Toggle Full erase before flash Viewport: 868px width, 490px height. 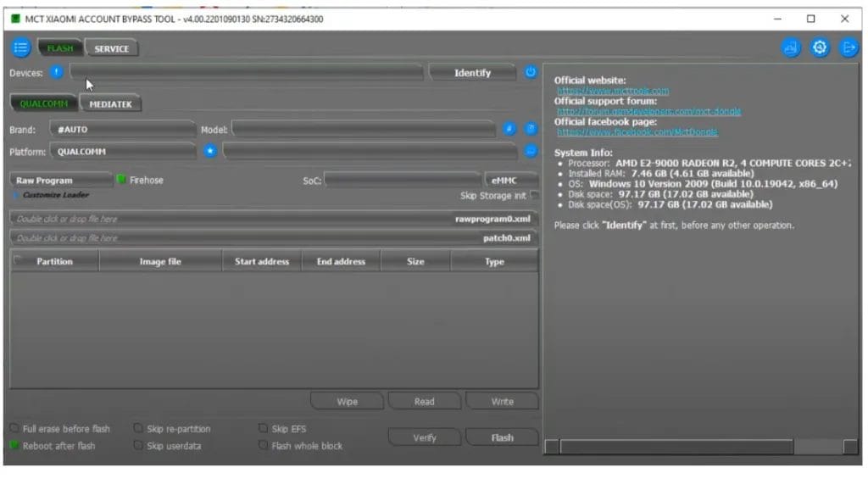tap(12, 428)
